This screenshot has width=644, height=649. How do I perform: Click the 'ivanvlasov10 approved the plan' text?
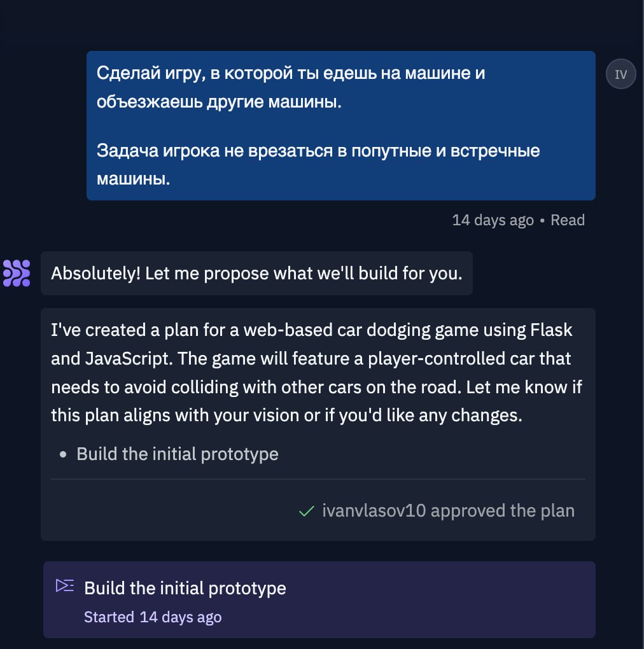coord(448,511)
